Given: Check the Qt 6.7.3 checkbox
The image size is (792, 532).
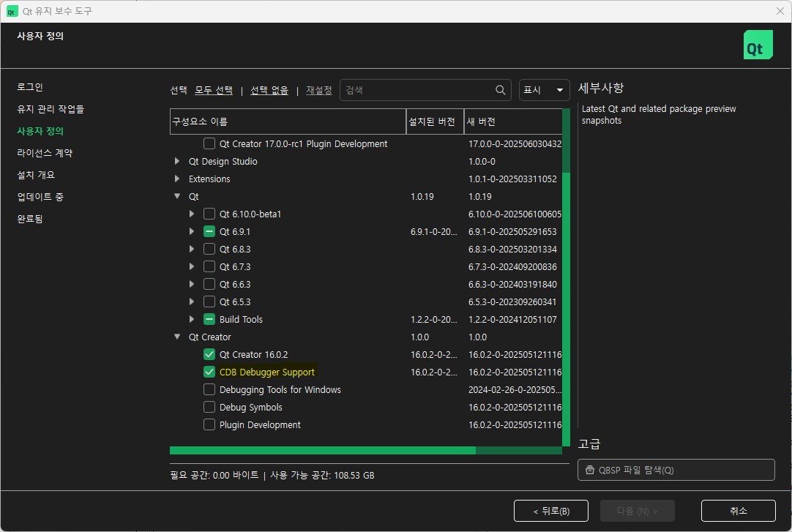Looking at the screenshot, I should tap(209, 266).
